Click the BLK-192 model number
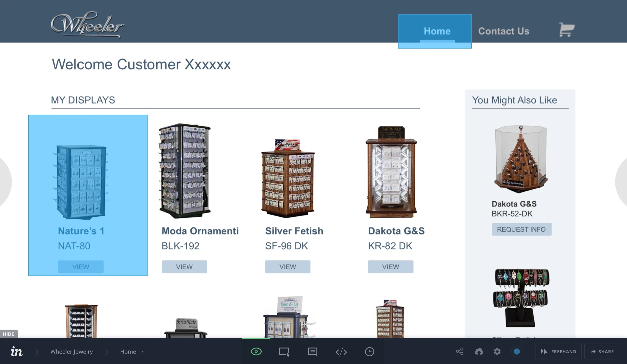 180,246
